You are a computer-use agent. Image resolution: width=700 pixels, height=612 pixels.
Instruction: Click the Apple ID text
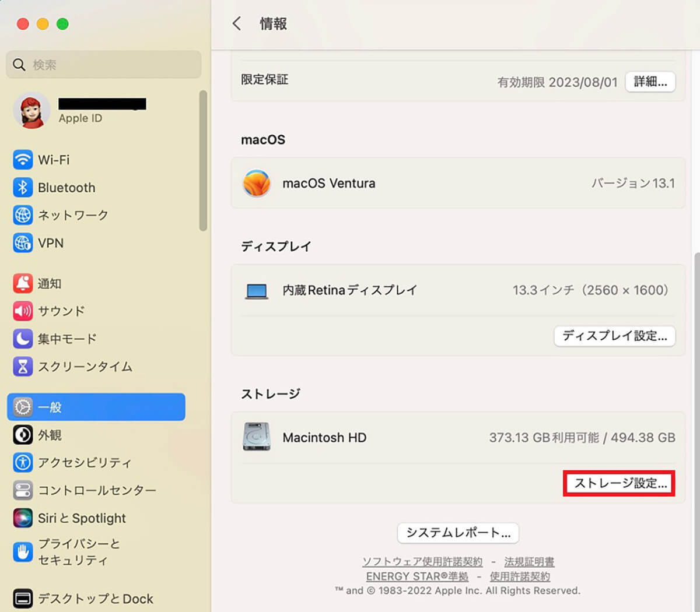pyautogui.click(x=80, y=118)
